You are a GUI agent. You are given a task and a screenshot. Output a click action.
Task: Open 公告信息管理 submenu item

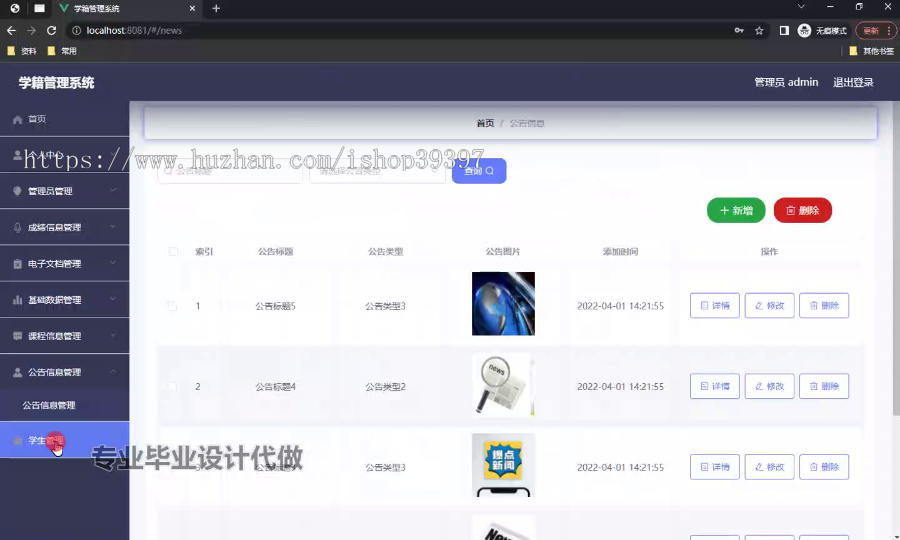[x=64, y=405]
